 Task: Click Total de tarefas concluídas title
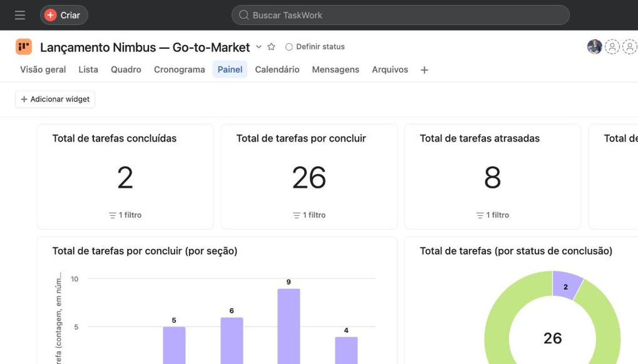(x=114, y=138)
